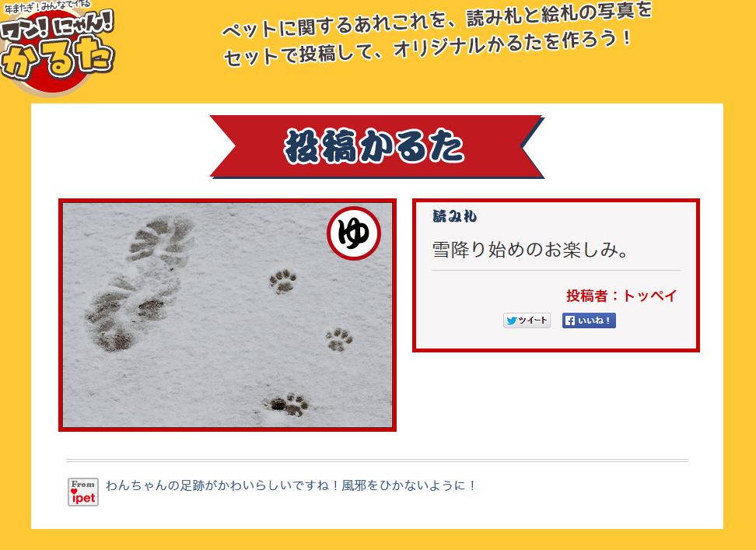Click the top paw print in photo
756x550 pixels.
[283, 281]
